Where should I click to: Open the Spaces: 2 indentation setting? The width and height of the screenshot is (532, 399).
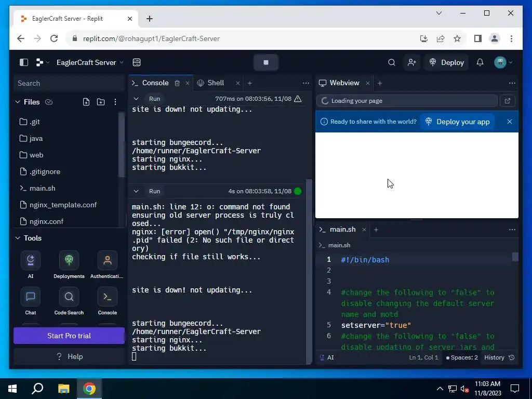(462, 357)
